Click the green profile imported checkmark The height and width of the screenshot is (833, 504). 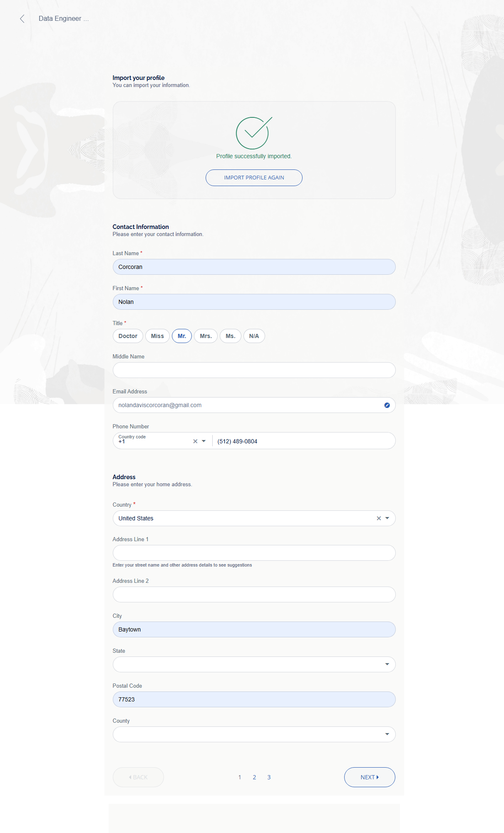click(253, 133)
